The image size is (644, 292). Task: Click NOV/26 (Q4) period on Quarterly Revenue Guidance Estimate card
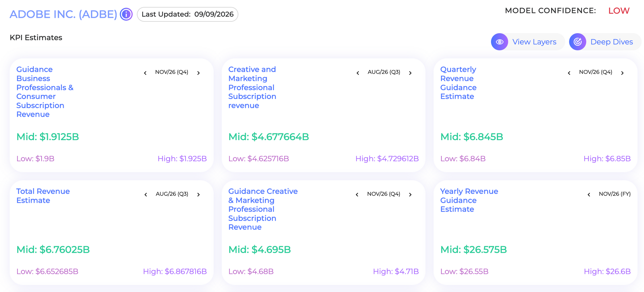596,72
